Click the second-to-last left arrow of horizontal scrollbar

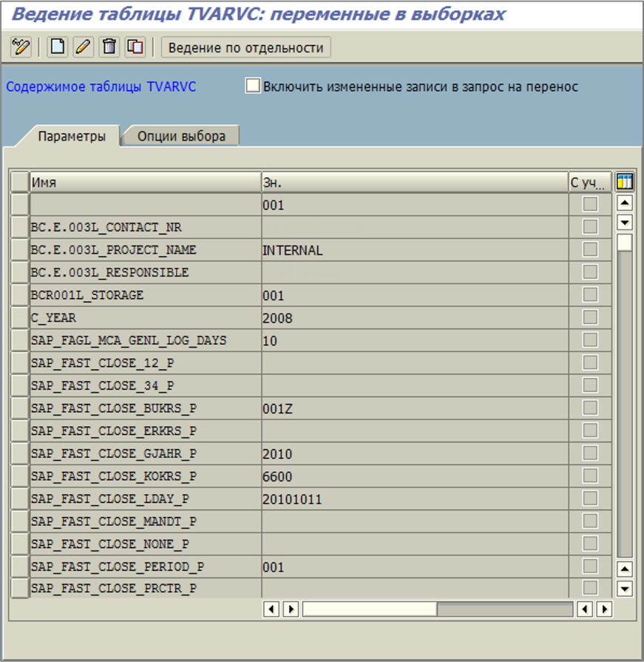pos(585,609)
